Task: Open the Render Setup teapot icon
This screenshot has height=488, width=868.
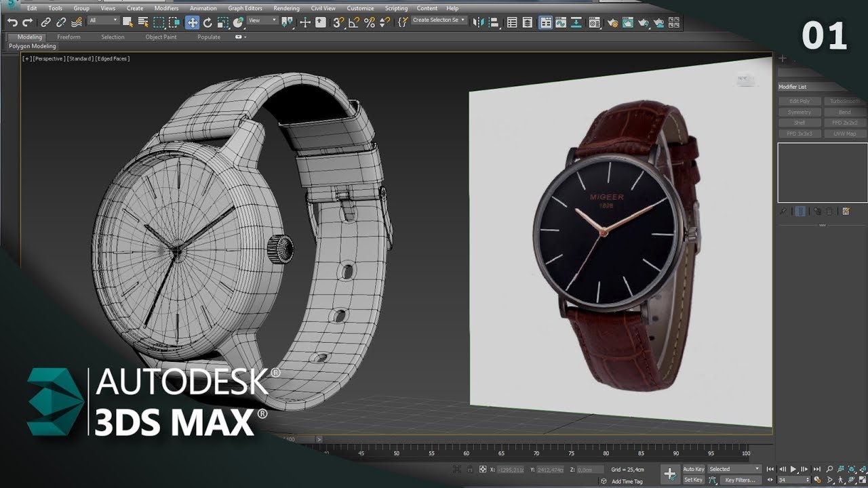Action: coord(613,23)
